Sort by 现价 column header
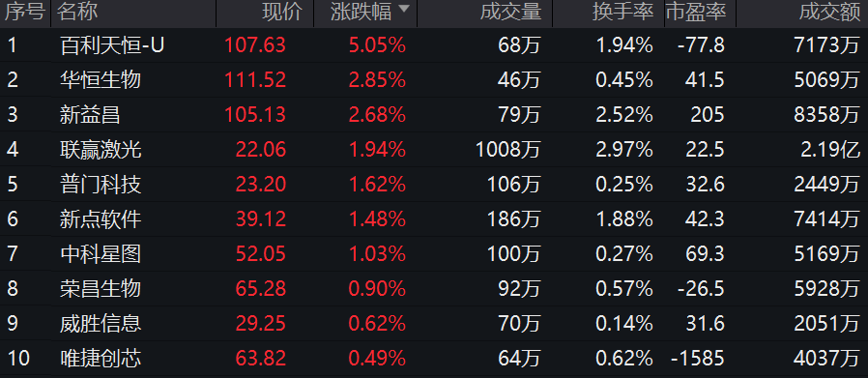Viewport: 868px width, 378px height. pos(282,13)
